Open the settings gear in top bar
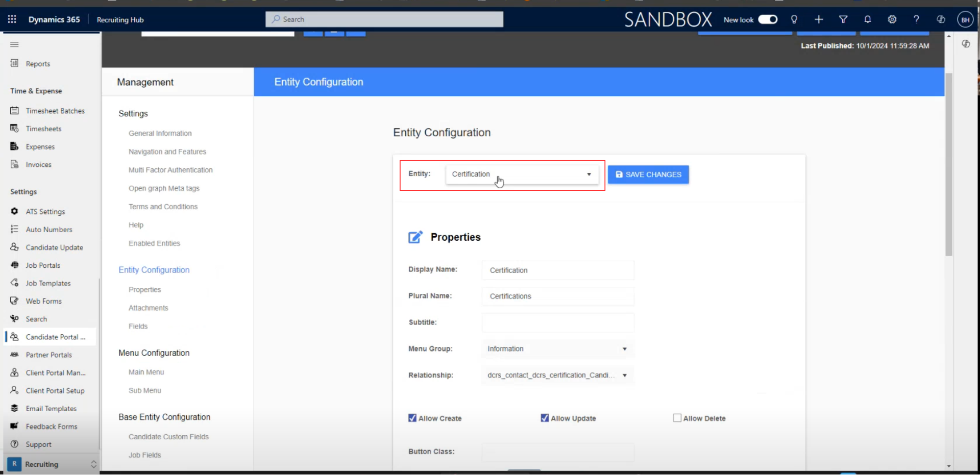980x475 pixels. pyautogui.click(x=892, y=19)
